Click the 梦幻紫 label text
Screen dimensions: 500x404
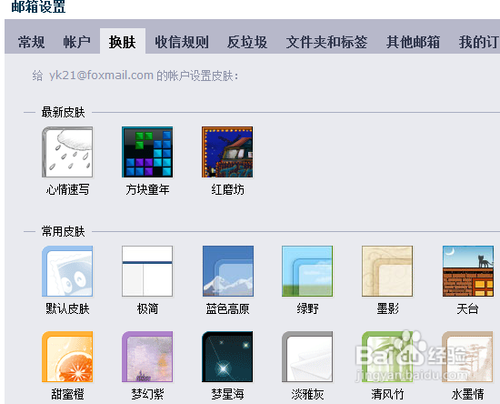click(147, 394)
